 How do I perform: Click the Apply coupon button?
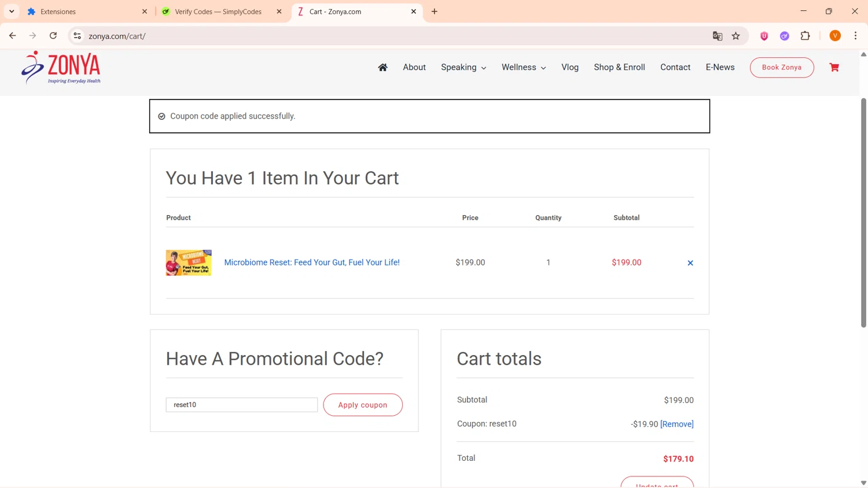(363, 405)
